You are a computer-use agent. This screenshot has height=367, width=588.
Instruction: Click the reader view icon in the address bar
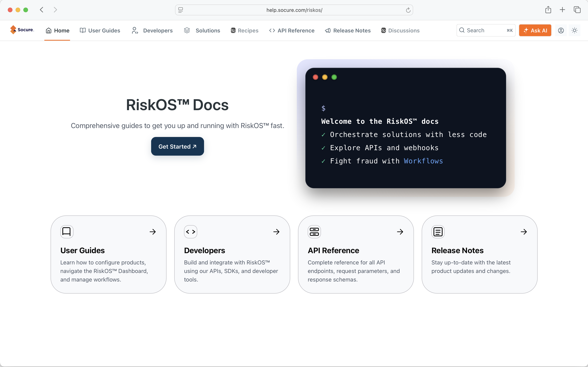pyautogui.click(x=181, y=10)
